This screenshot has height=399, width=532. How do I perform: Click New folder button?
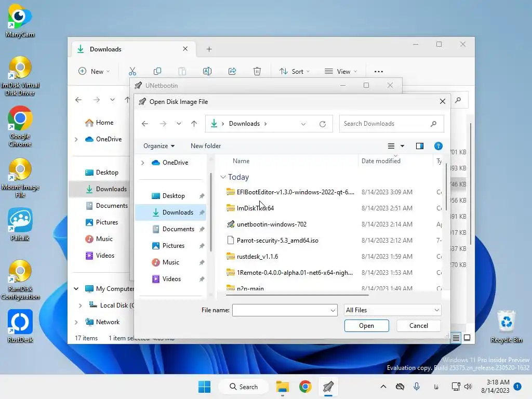(x=206, y=146)
